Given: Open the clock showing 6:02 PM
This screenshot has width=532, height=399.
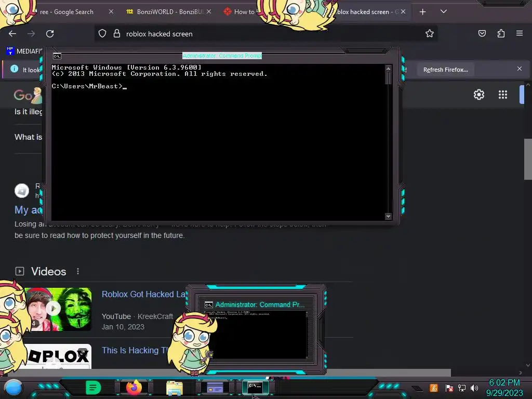Looking at the screenshot, I should tap(504, 388).
